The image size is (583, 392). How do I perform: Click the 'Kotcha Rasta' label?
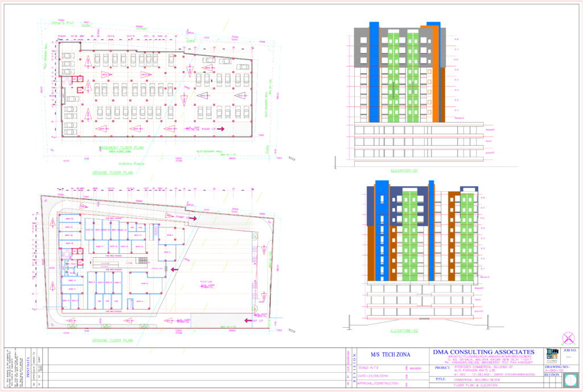coord(132,164)
